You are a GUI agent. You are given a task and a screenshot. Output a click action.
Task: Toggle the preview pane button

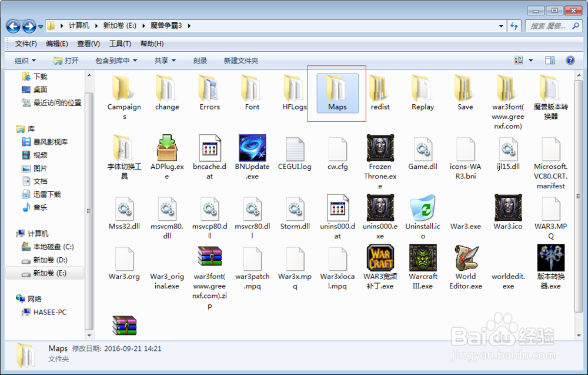(550, 61)
